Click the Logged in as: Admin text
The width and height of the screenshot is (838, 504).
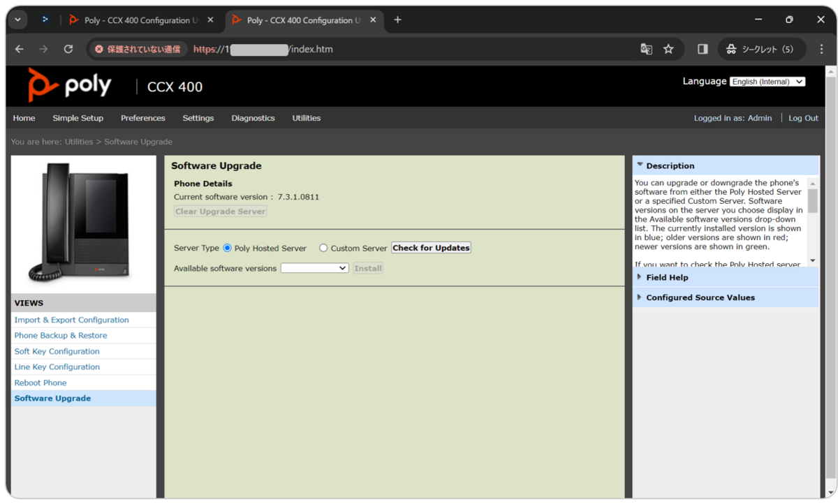[733, 118]
